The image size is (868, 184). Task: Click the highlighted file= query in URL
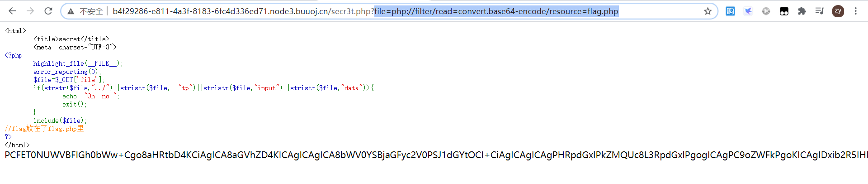[x=496, y=11]
